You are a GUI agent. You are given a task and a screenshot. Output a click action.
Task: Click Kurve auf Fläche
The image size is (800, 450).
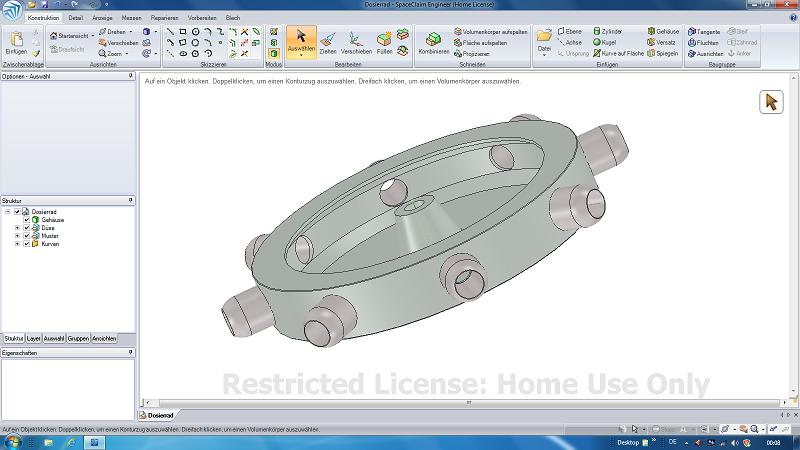click(618, 53)
